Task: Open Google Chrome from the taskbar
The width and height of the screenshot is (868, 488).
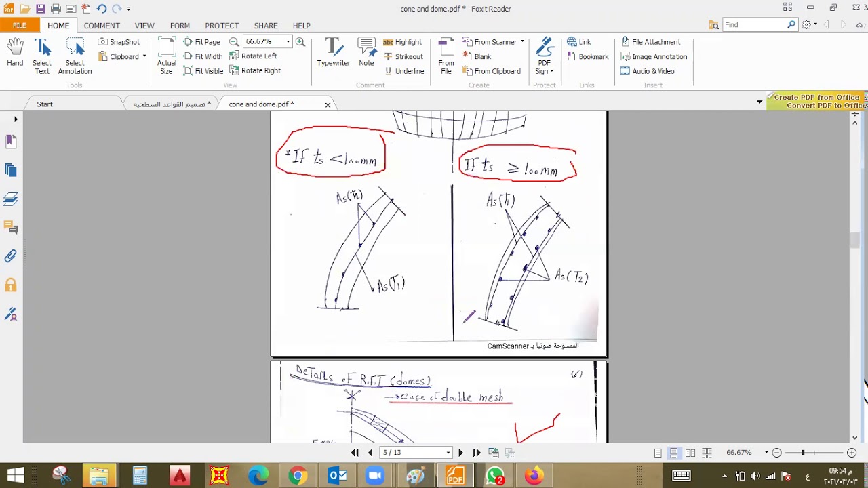Action: 298,476
